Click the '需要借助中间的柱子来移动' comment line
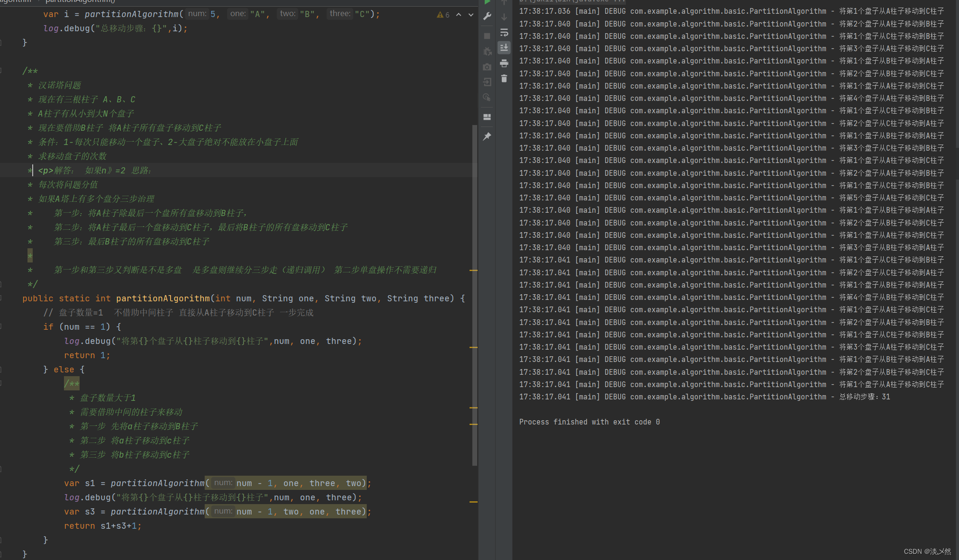 tap(131, 412)
